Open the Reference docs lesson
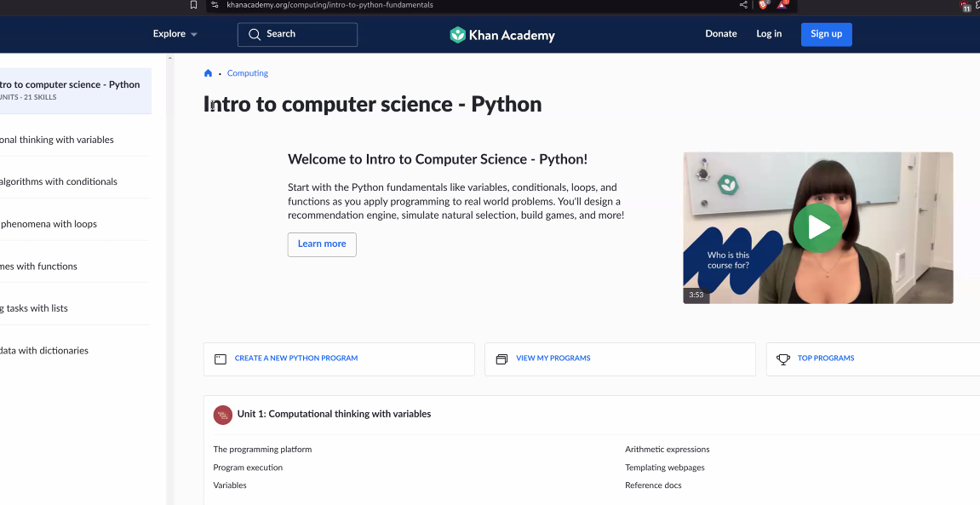Screen dimensions: 980x505 (x=653, y=485)
